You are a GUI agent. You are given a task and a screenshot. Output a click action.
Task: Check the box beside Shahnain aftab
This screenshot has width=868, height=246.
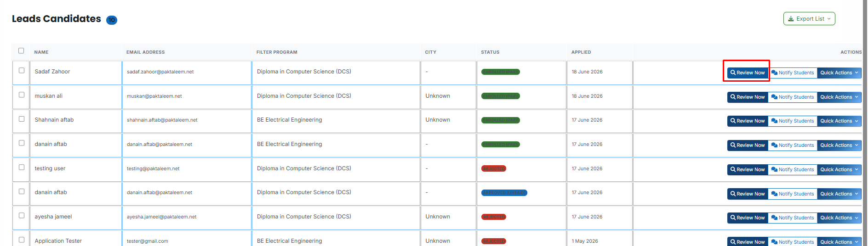click(x=22, y=119)
